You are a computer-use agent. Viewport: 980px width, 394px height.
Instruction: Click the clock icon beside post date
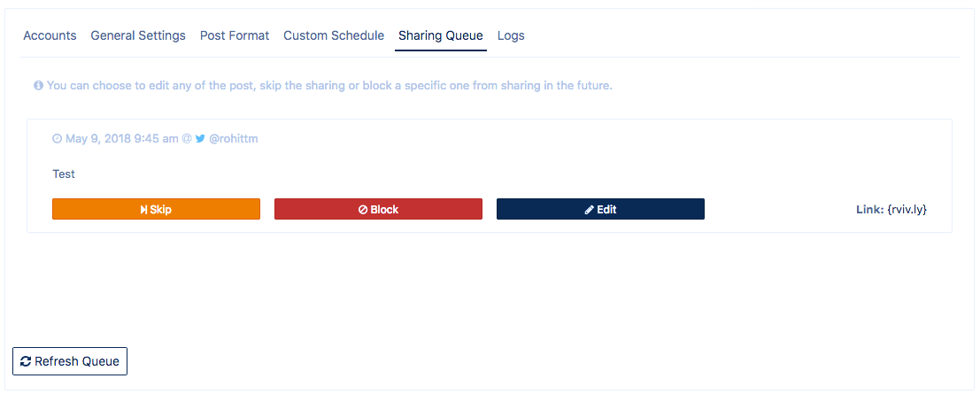click(58, 139)
